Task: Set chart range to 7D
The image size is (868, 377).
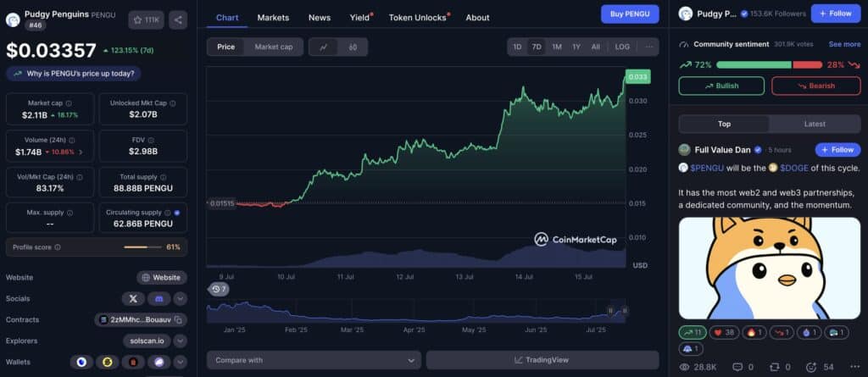Action: pos(537,47)
